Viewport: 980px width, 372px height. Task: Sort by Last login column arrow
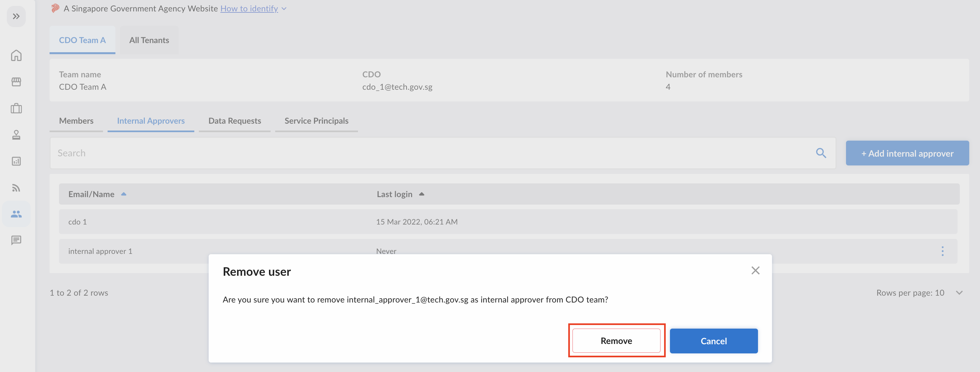pyautogui.click(x=422, y=194)
